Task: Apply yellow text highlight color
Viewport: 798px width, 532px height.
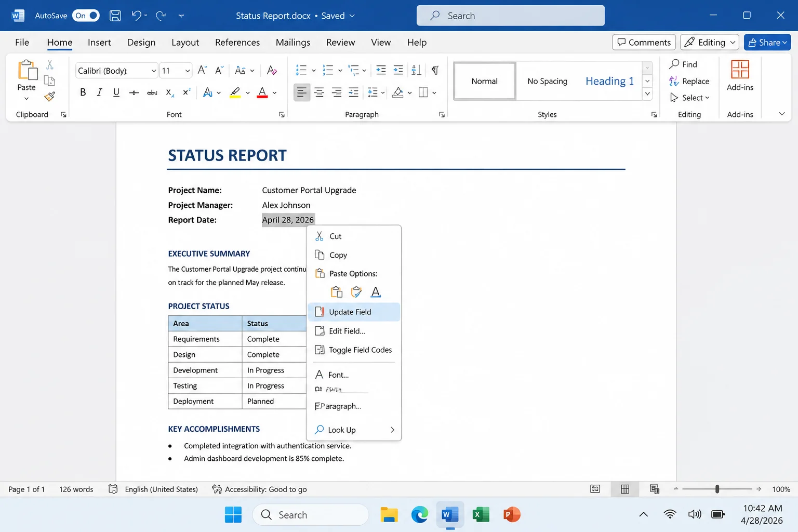Action: click(235, 92)
